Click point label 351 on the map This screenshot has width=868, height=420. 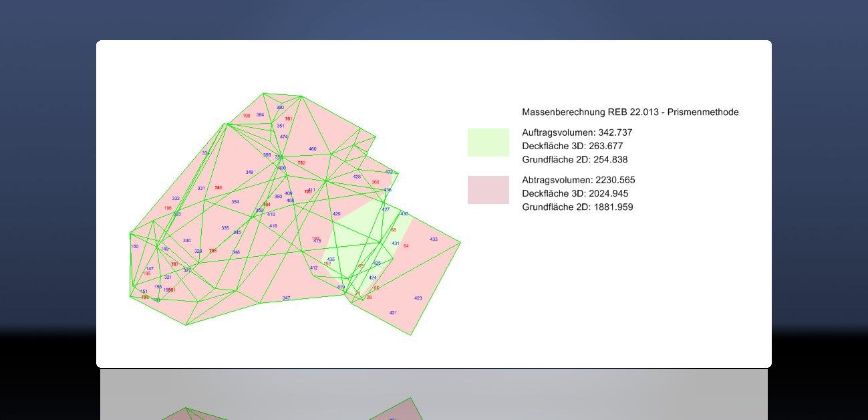pyautogui.click(x=281, y=126)
